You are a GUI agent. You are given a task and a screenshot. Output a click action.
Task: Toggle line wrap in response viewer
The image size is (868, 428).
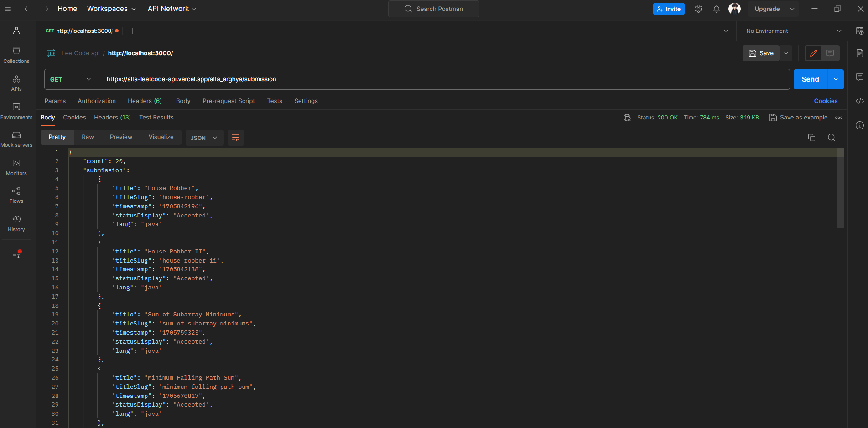(236, 138)
